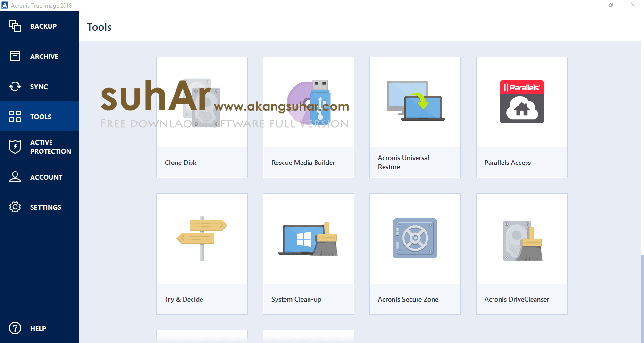Viewport: 644px width, 343px height.
Task: Click the Acronis DriveCleanser disk icon
Action: (x=522, y=240)
